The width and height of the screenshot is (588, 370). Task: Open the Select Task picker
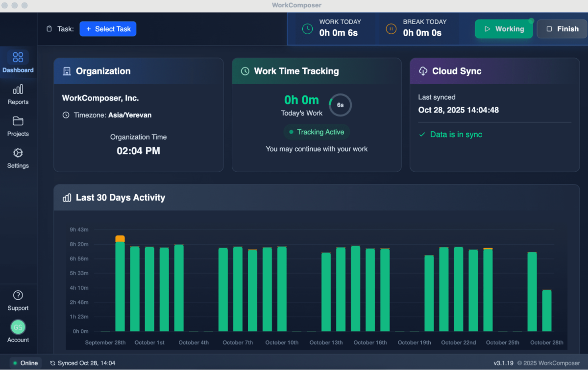point(108,28)
